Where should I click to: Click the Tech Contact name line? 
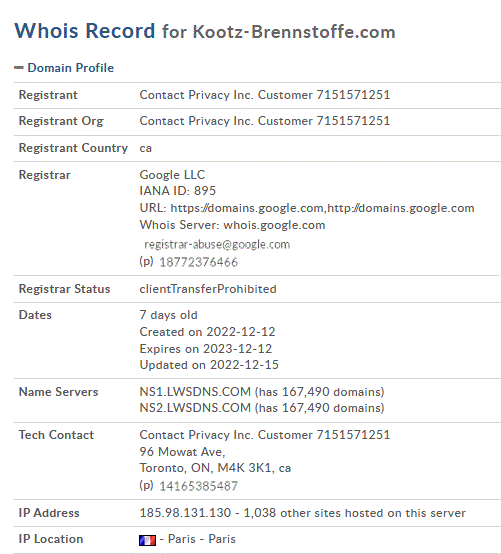[265, 435]
